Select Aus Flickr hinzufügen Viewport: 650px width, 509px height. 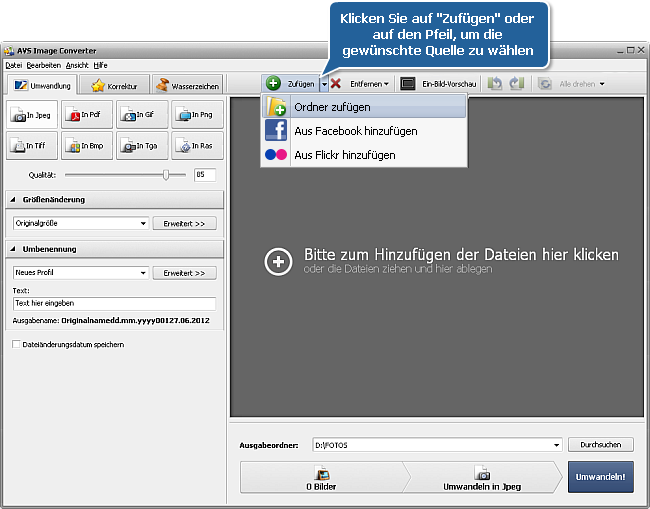click(x=364, y=155)
